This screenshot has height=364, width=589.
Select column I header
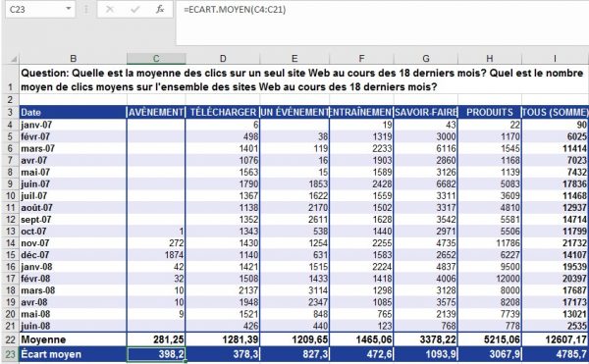pyautogui.click(x=556, y=59)
